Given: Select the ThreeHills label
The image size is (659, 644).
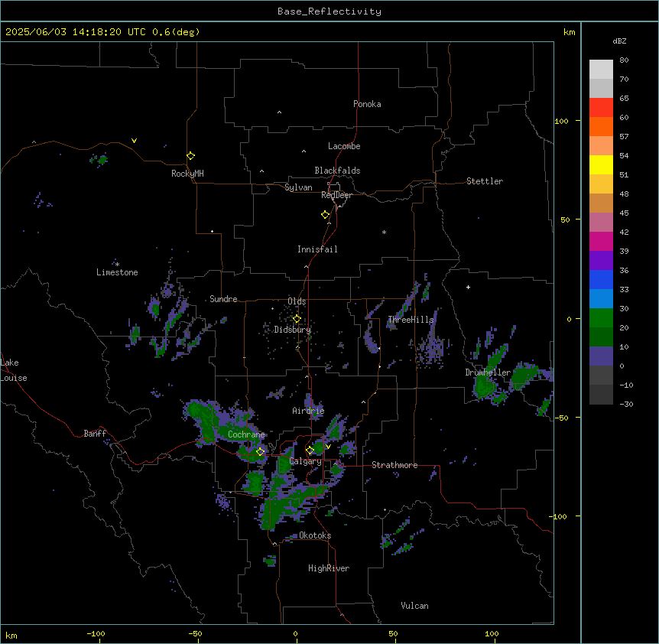Looking at the screenshot, I should tap(411, 320).
